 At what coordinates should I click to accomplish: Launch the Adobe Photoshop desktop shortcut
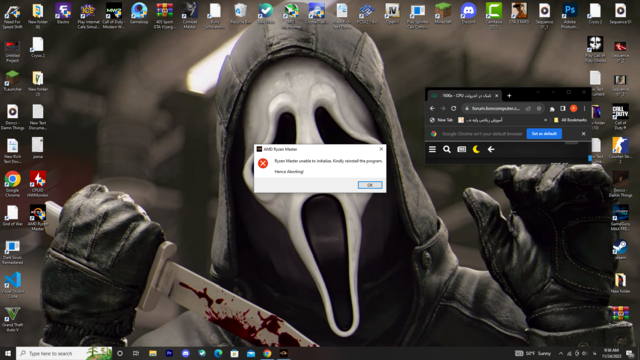[569, 16]
